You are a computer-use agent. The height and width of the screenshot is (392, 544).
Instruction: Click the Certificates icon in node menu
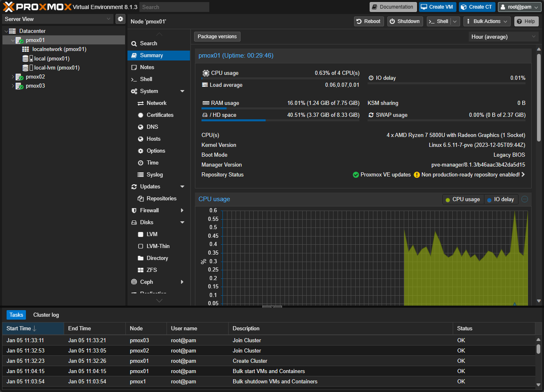pyautogui.click(x=141, y=115)
